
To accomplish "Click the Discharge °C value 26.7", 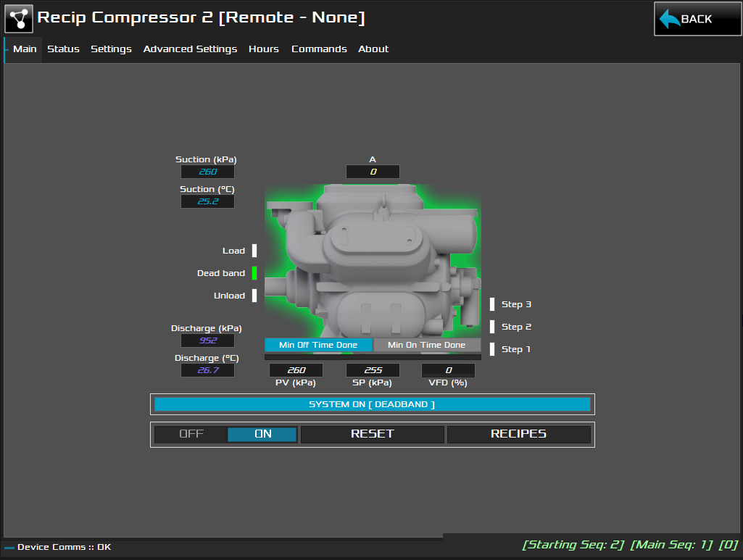I will [207, 371].
